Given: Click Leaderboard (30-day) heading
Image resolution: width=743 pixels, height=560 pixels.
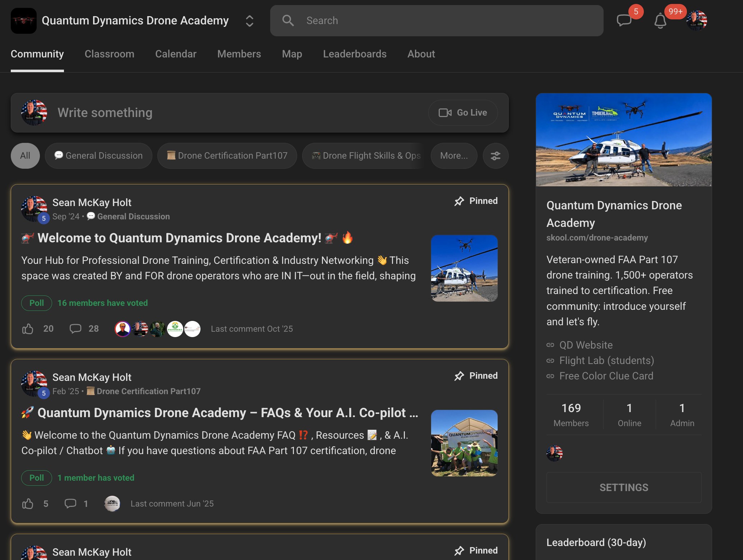Looking at the screenshot, I should [x=596, y=542].
